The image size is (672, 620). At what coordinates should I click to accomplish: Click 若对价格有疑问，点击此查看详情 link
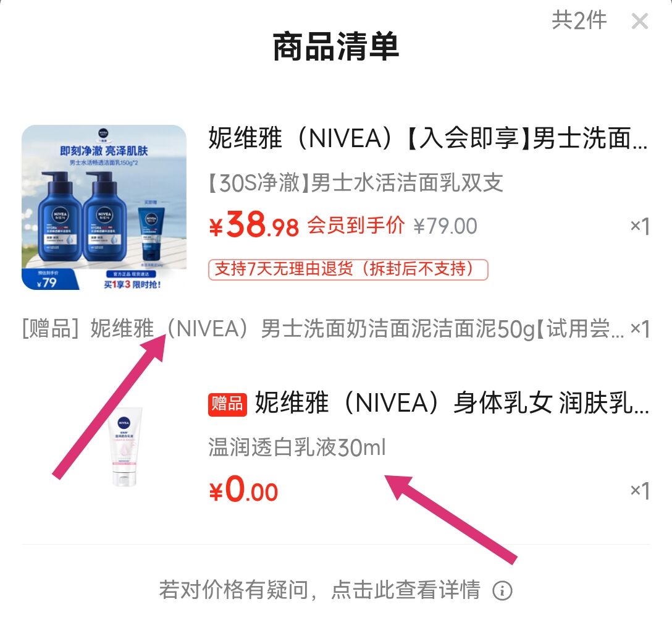pos(320,590)
